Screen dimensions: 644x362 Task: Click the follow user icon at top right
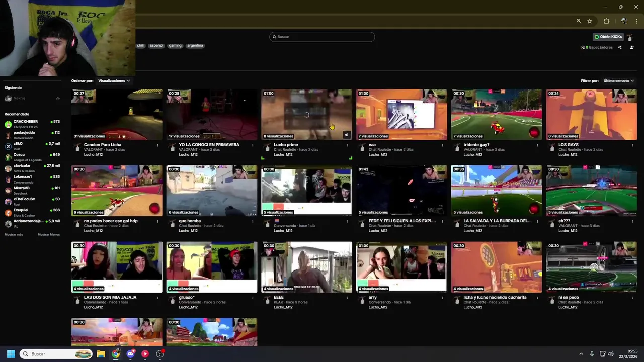(x=632, y=47)
